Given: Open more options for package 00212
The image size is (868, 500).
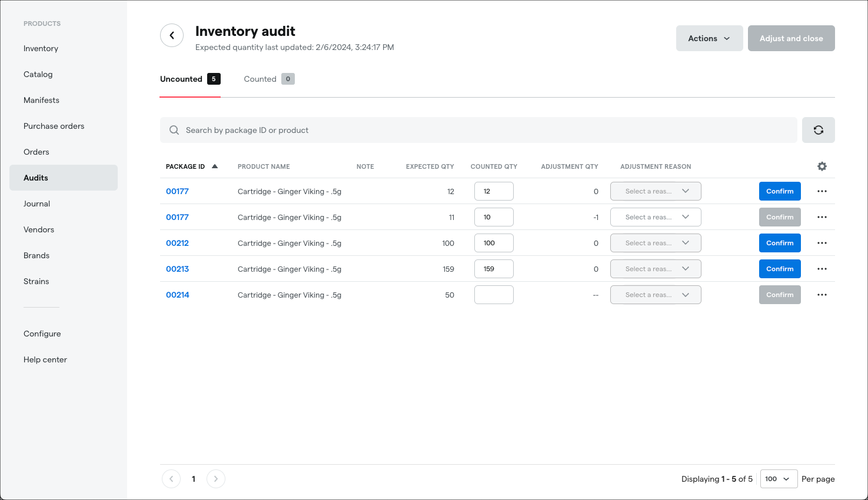Looking at the screenshot, I should [822, 243].
